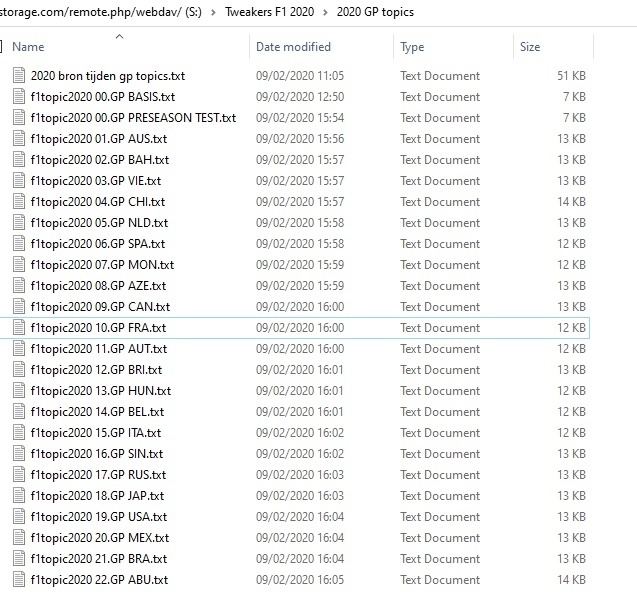Sort files by Date modified column header
Screen dimensions: 637x603
[x=293, y=47]
